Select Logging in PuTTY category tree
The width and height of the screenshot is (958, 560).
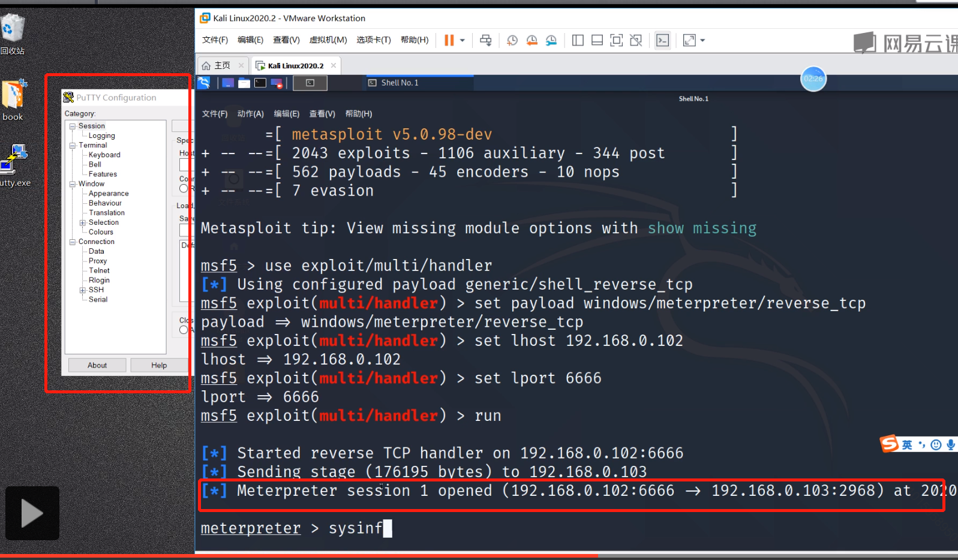tap(101, 136)
